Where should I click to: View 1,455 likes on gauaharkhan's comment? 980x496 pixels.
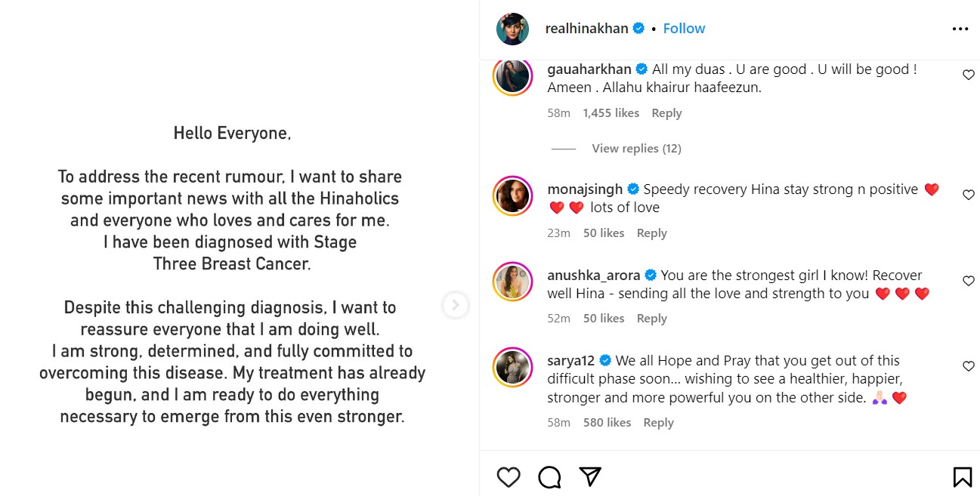[x=611, y=113]
